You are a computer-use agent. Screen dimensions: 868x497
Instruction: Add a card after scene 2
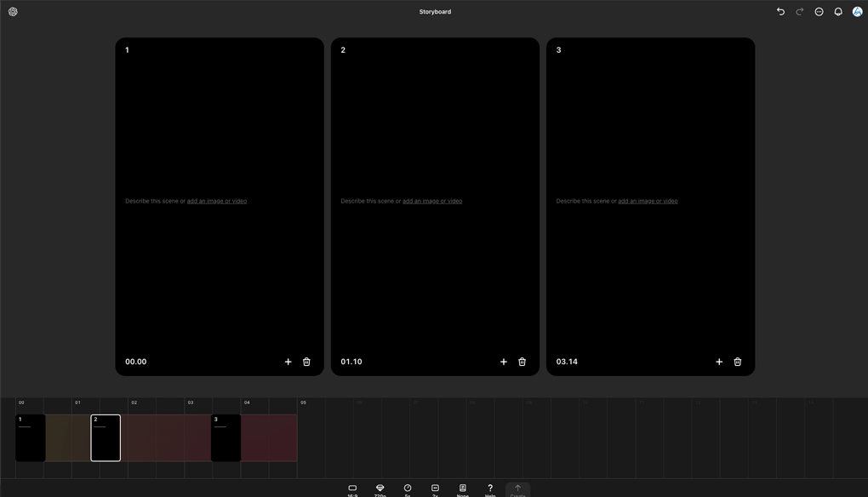pyautogui.click(x=503, y=362)
